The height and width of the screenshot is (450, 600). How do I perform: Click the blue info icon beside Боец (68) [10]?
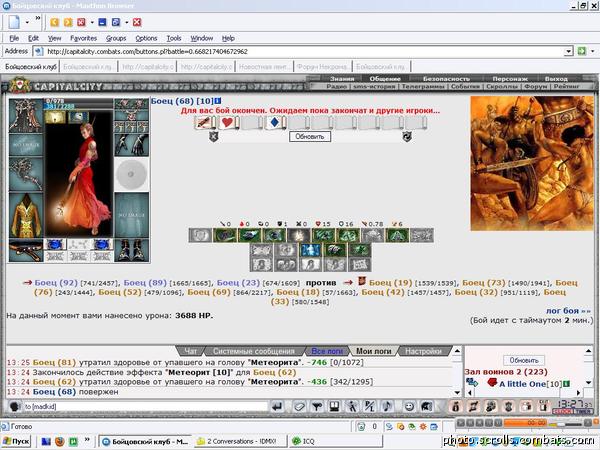click(218, 101)
